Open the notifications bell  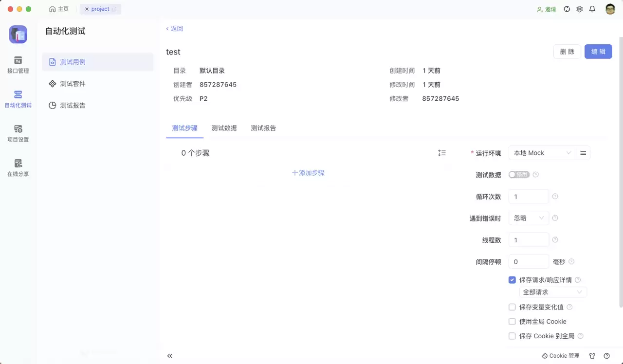pos(592,9)
